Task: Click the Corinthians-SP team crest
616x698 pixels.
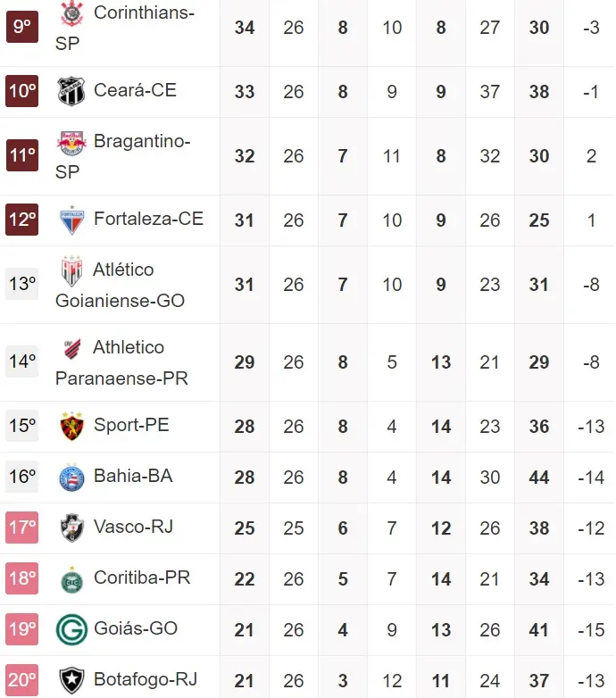Action: click(71, 13)
